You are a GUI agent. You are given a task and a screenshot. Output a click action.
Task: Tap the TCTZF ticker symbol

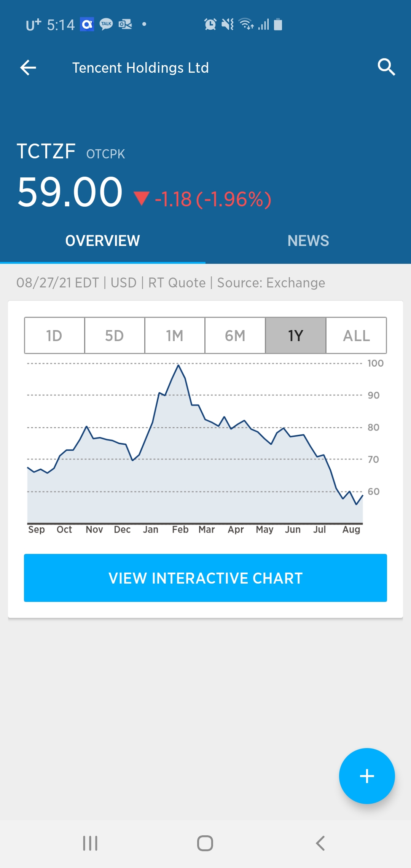click(x=46, y=151)
